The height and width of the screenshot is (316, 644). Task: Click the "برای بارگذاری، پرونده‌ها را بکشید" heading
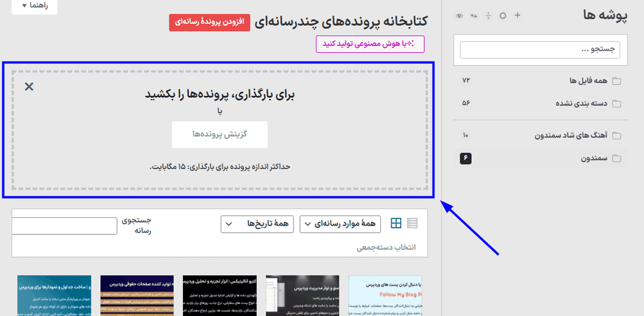pyautogui.click(x=220, y=94)
